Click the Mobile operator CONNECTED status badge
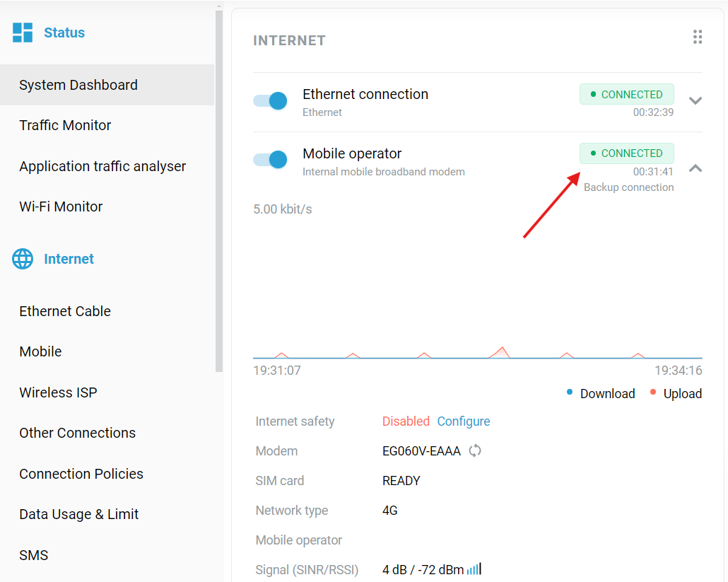The image size is (728, 582). 627,153
